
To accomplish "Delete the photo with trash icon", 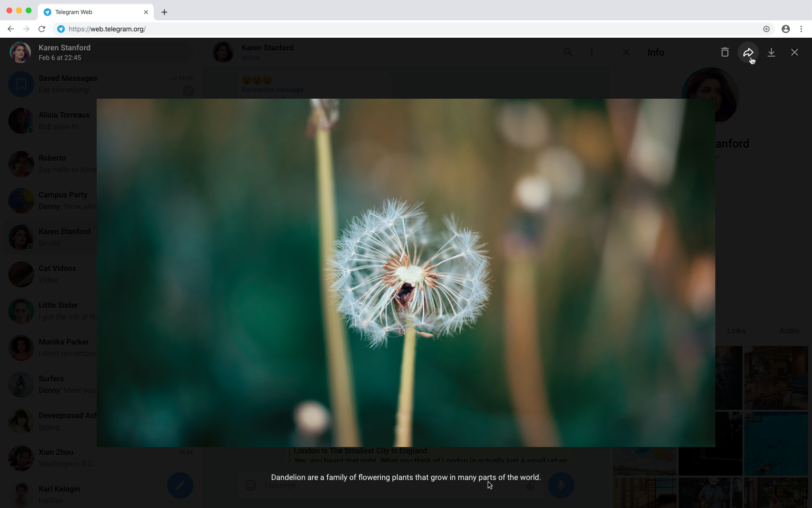I will (x=725, y=52).
